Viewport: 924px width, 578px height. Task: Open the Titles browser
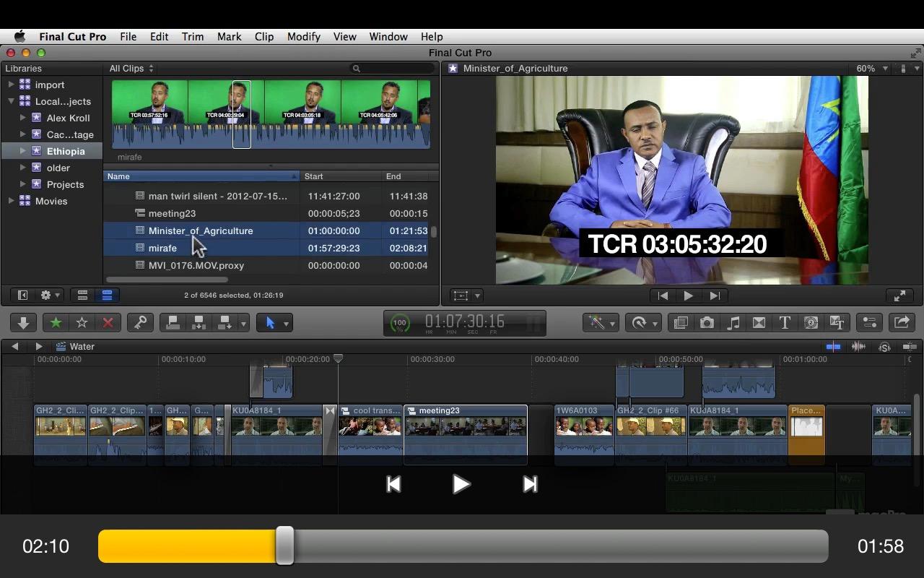click(x=785, y=323)
